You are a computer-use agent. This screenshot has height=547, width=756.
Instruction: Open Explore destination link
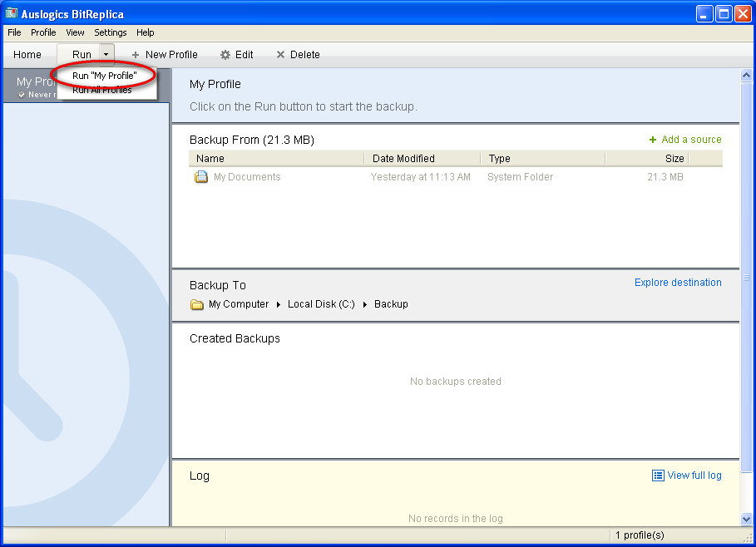[678, 283]
